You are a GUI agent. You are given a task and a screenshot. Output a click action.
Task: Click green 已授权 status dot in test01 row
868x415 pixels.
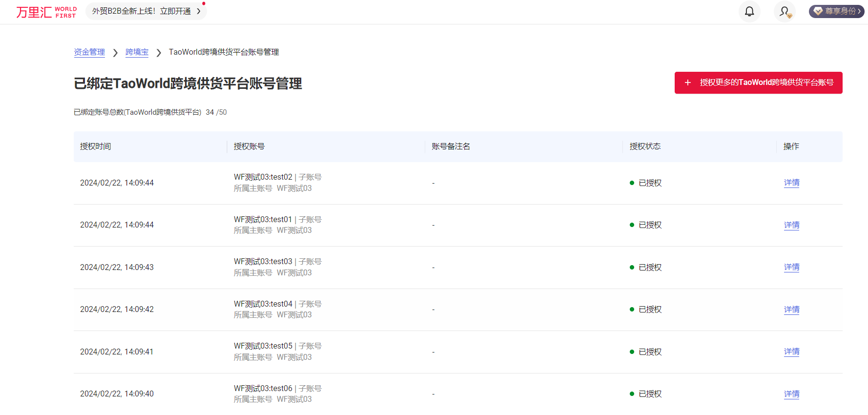pyautogui.click(x=632, y=225)
